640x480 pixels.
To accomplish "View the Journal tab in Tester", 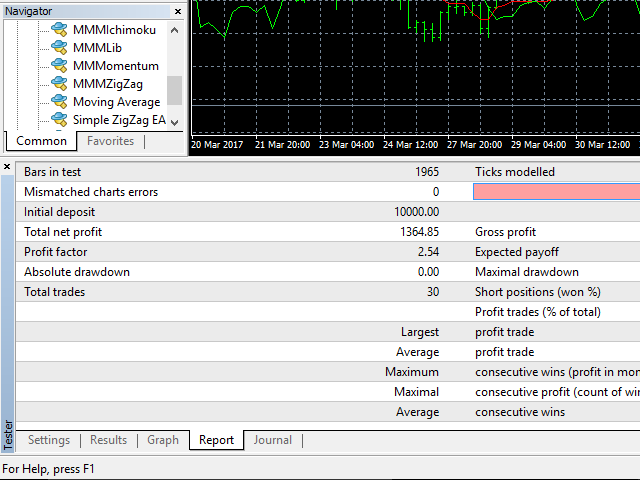I will [x=272, y=440].
